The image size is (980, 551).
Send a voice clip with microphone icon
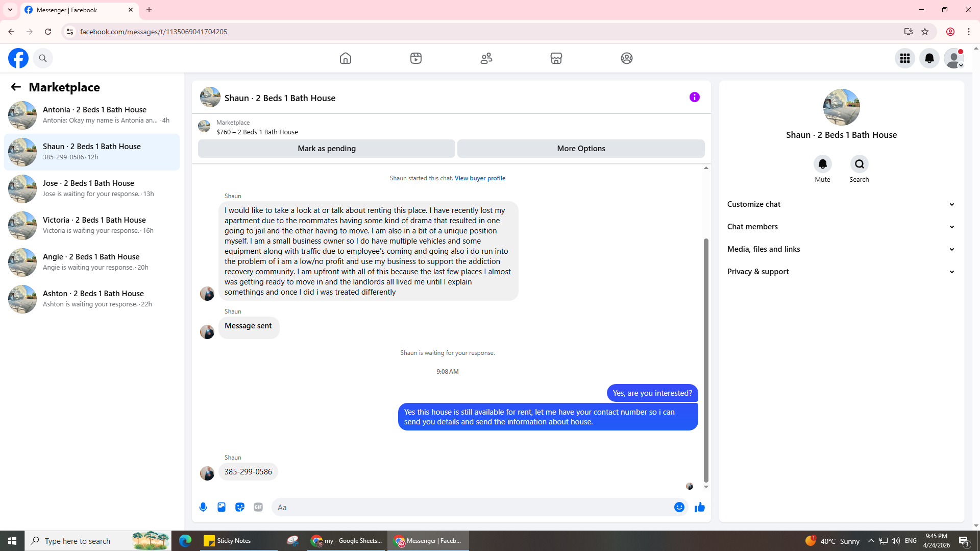point(203,507)
